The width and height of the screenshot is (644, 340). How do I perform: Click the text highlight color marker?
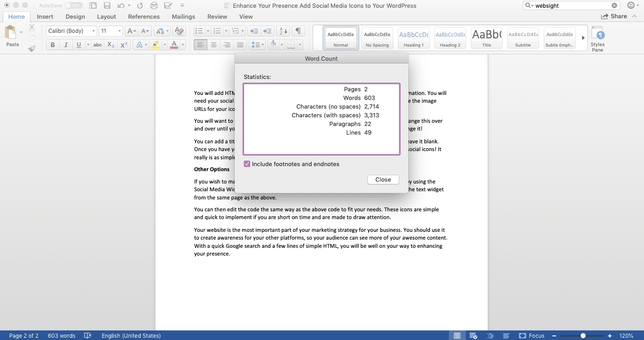coord(155,45)
